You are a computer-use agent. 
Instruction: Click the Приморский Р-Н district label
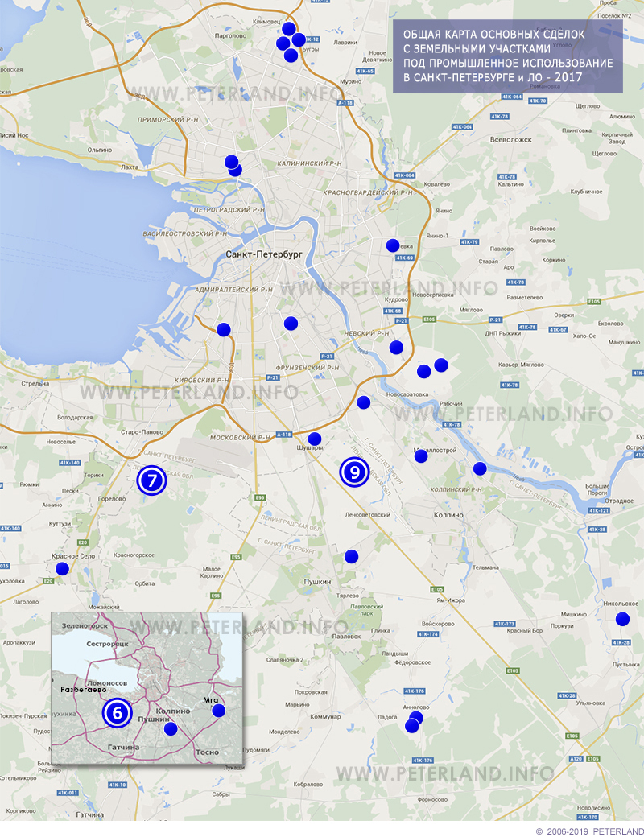click(167, 120)
